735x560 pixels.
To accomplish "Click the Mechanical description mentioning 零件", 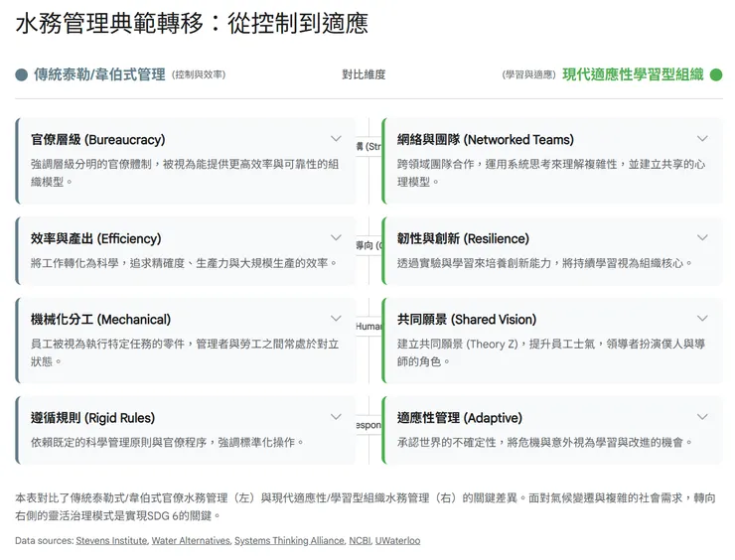I will point(185,352).
